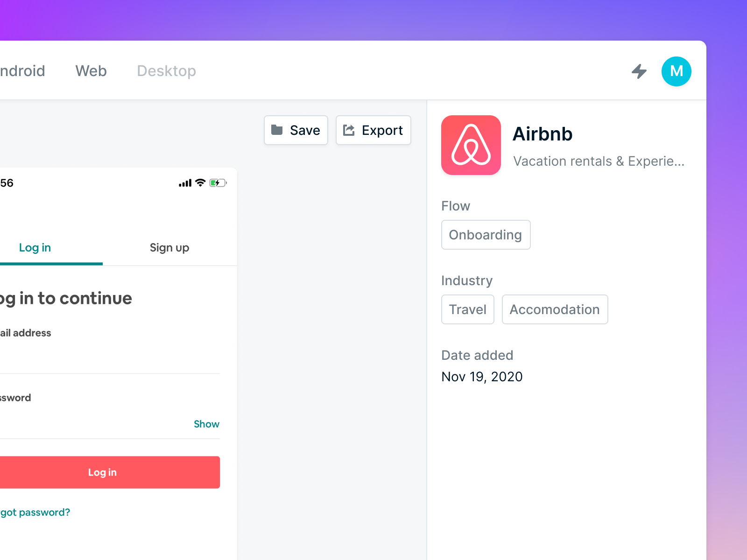Image resolution: width=747 pixels, height=560 pixels.
Task: Switch to the Android platform tab
Action: tap(22, 71)
